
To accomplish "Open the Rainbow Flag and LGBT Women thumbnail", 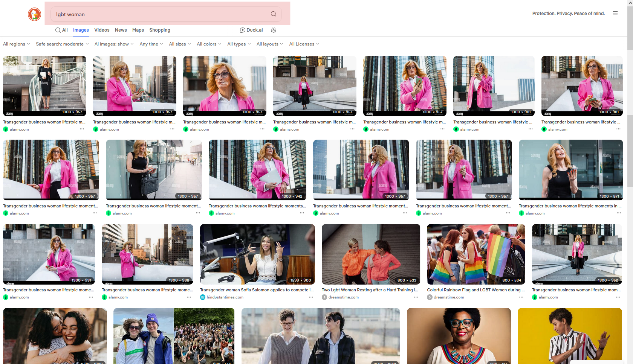I will pyautogui.click(x=476, y=254).
